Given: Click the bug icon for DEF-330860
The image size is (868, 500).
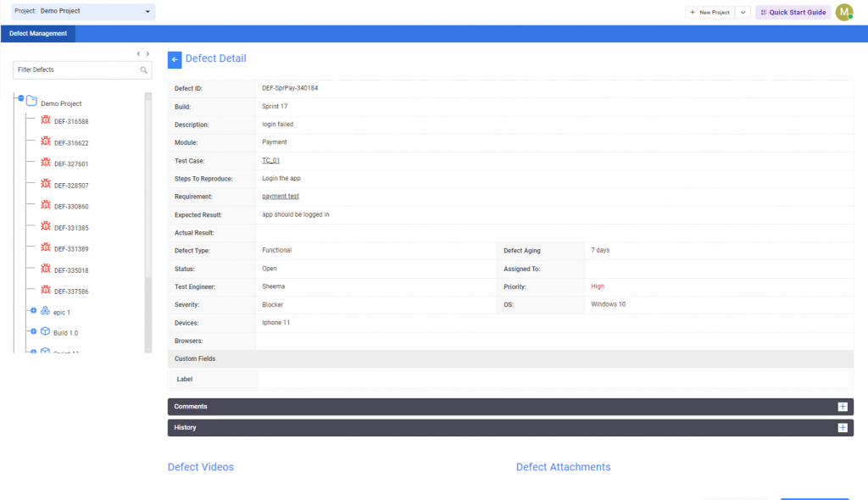Looking at the screenshot, I should point(46,205).
